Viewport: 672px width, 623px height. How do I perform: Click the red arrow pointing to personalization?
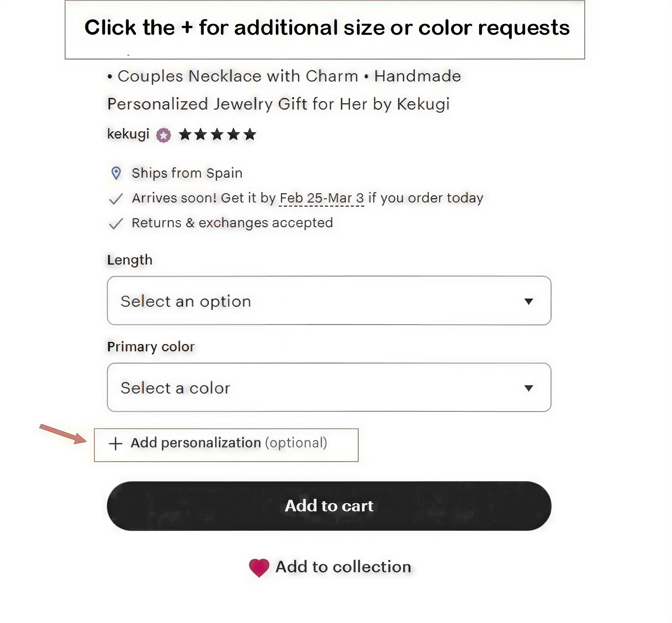[63, 434]
